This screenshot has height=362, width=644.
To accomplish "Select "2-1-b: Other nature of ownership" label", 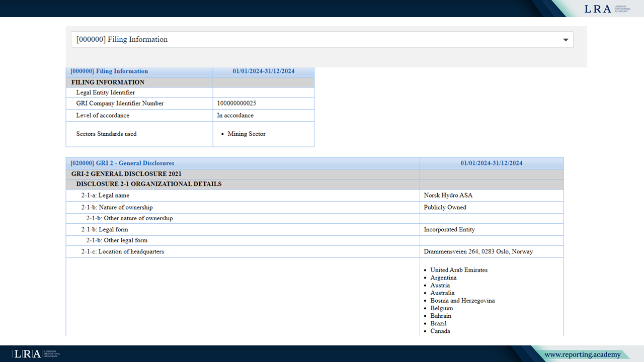I will [x=129, y=219].
